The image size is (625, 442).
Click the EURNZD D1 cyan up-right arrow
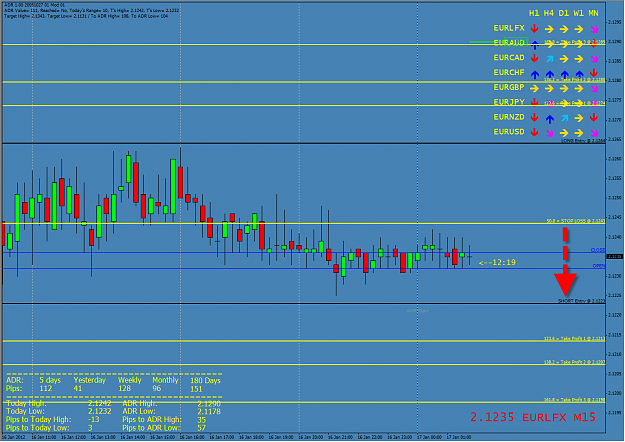[x=564, y=118]
